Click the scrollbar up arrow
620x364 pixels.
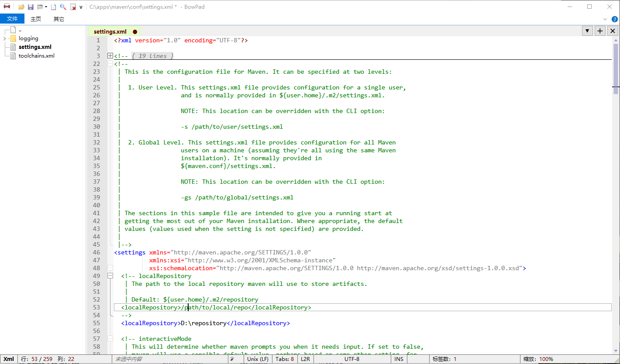point(616,40)
